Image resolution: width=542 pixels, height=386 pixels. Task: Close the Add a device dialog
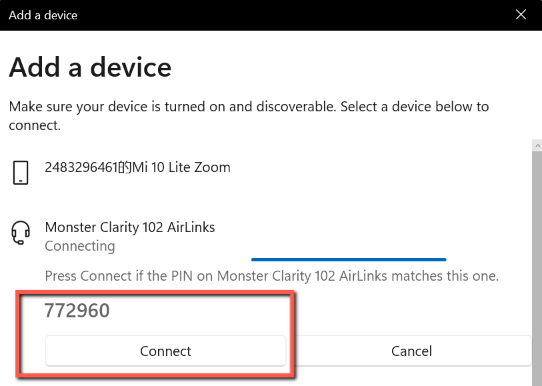(x=521, y=15)
